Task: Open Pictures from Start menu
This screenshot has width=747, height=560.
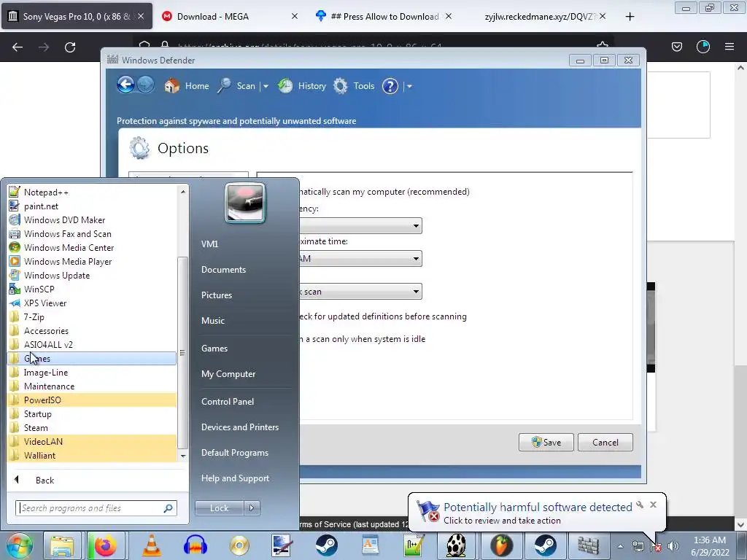Action: (x=216, y=295)
